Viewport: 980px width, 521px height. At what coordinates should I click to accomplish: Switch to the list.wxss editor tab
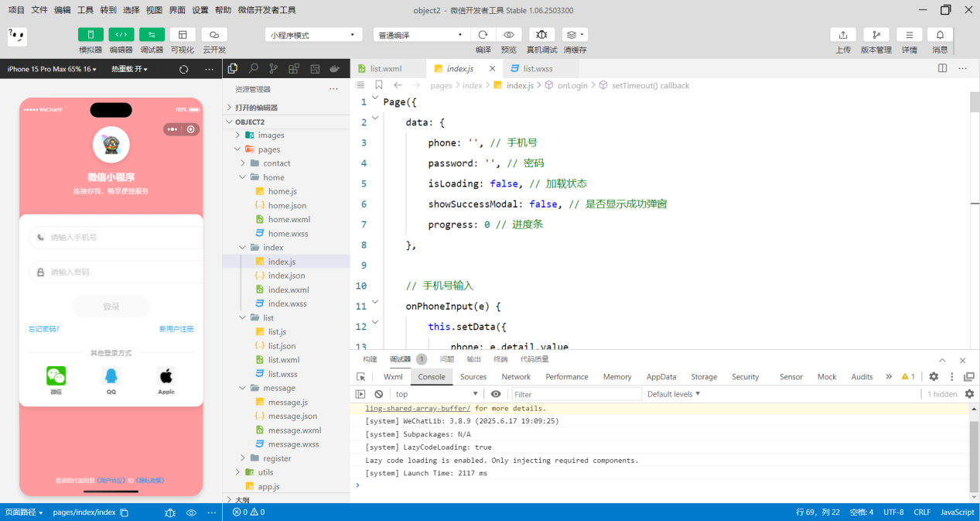[538, 68]
